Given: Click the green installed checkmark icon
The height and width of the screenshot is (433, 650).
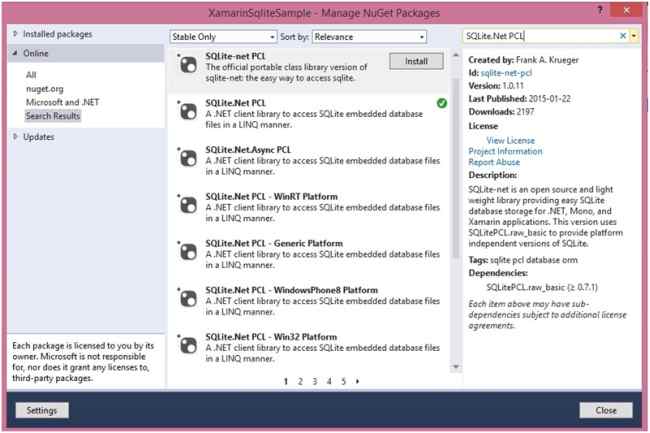Looking at the screenshot, I should click(442, 103).
